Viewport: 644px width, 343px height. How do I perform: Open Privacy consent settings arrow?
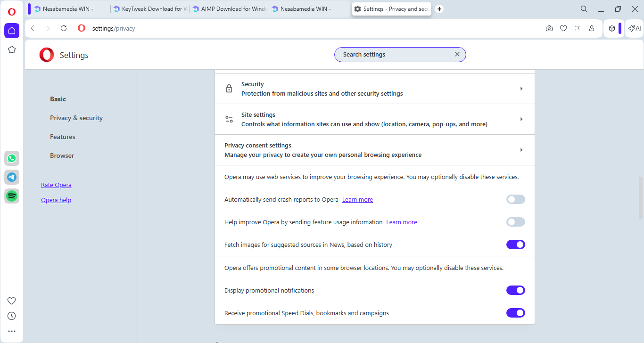(x=521, y=150)
